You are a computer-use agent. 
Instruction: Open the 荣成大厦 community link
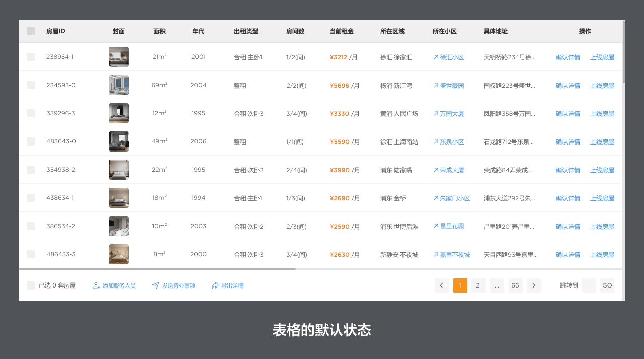click(x=448, y=170)
